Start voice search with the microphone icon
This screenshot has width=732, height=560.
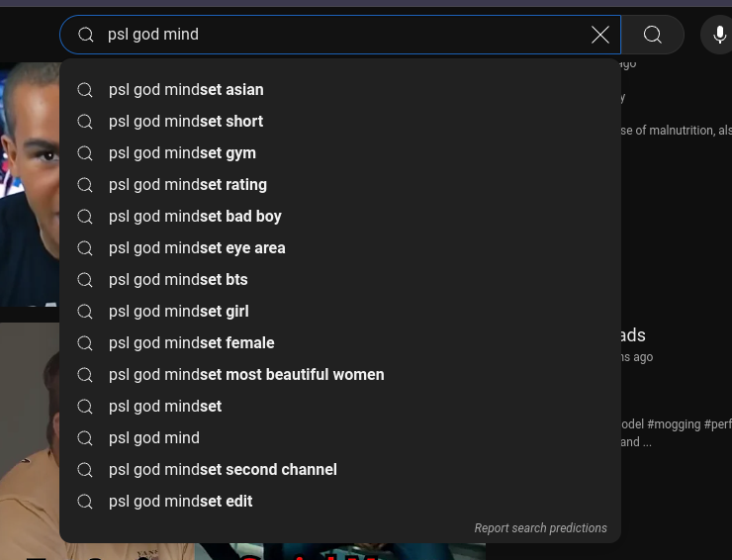pos(719,35)
